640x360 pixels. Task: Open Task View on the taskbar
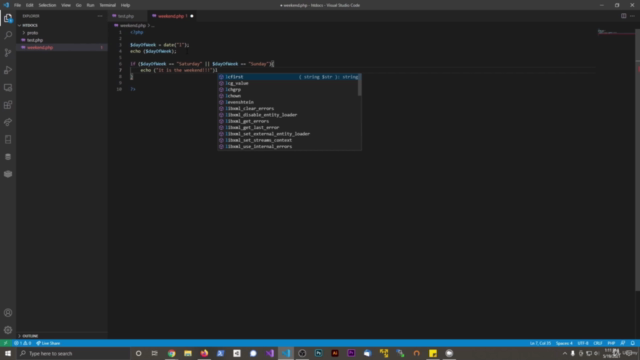point(155,353)
